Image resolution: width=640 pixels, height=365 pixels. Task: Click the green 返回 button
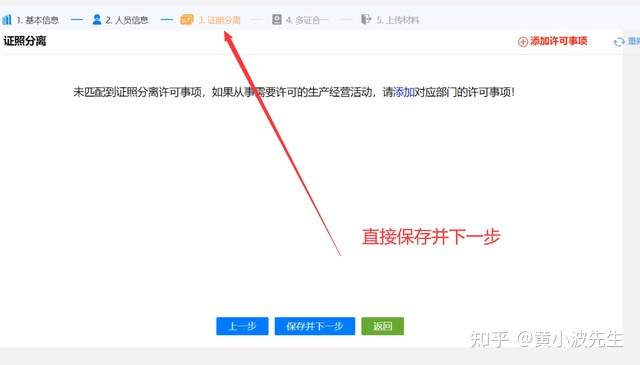tap(382, 326)
